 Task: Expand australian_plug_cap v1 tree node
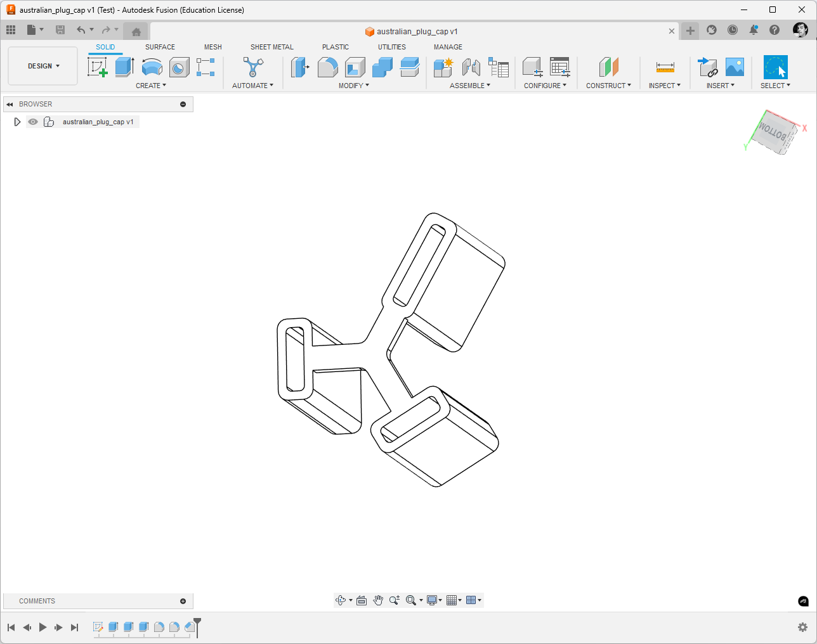17,122
